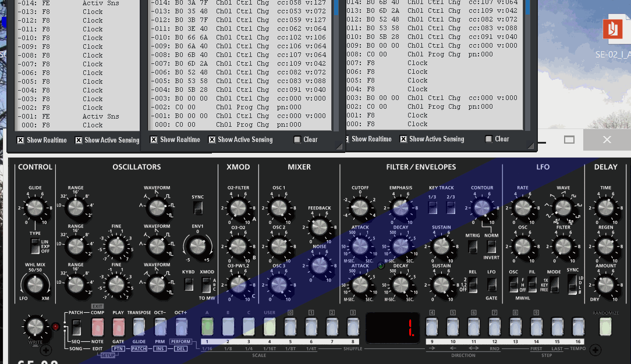
Task: Click the plus icon below WRITE knob
Action: click(46, 350)
